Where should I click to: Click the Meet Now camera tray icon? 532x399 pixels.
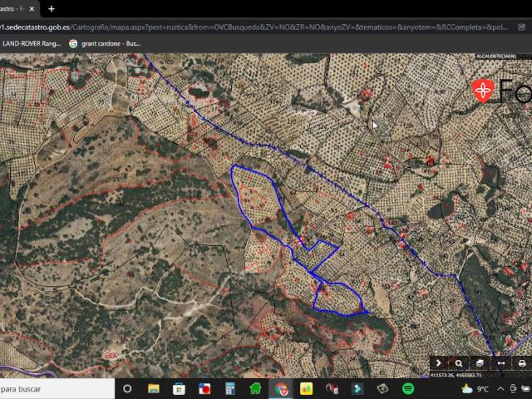click(x=514, y=389)
